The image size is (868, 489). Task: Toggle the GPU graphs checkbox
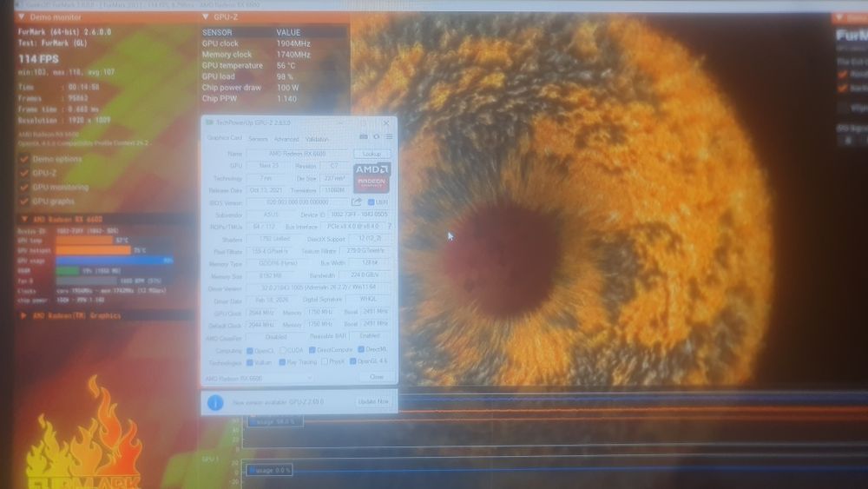[x=23, y=202]
